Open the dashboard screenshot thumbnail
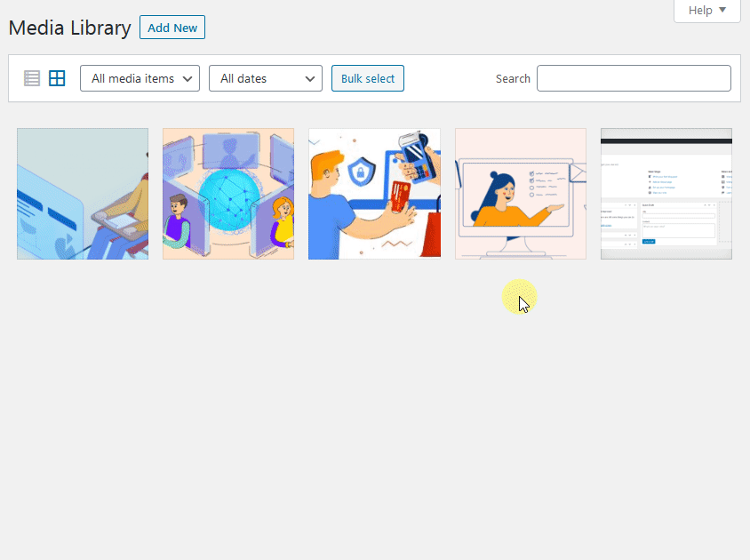Screen dimensions: 750x560 666,194
